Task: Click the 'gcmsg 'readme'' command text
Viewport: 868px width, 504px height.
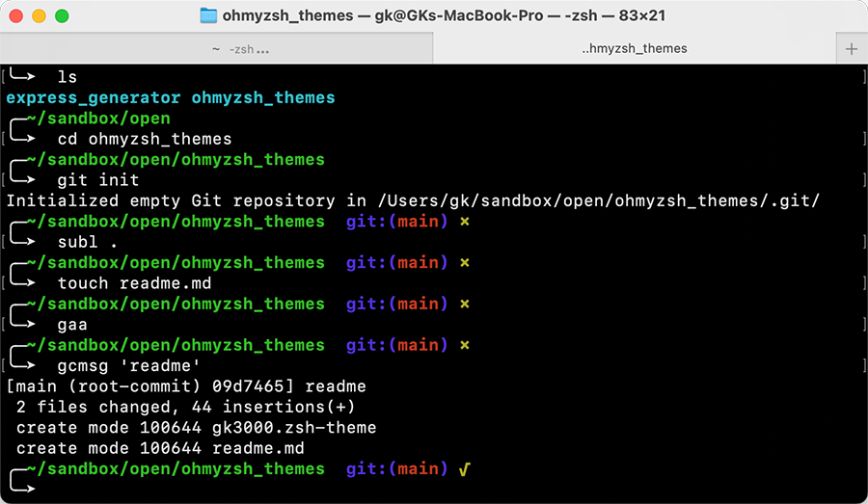Action: tap(129, 366)
